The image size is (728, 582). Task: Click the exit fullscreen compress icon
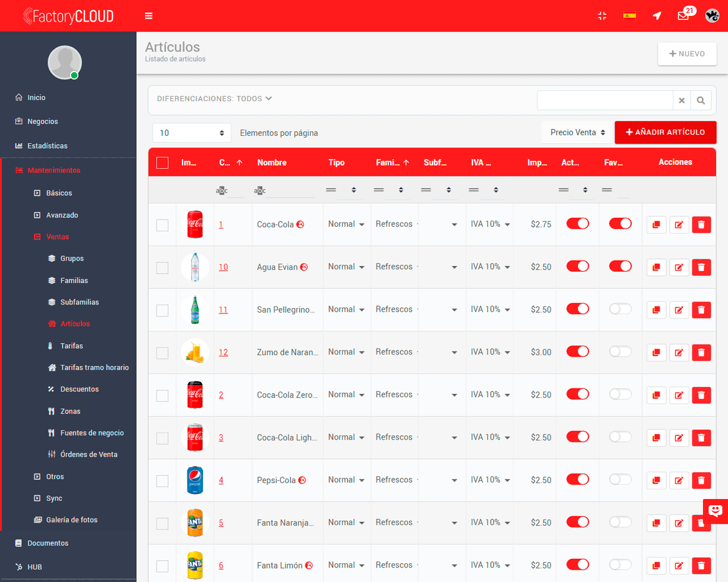click(602, 16)
